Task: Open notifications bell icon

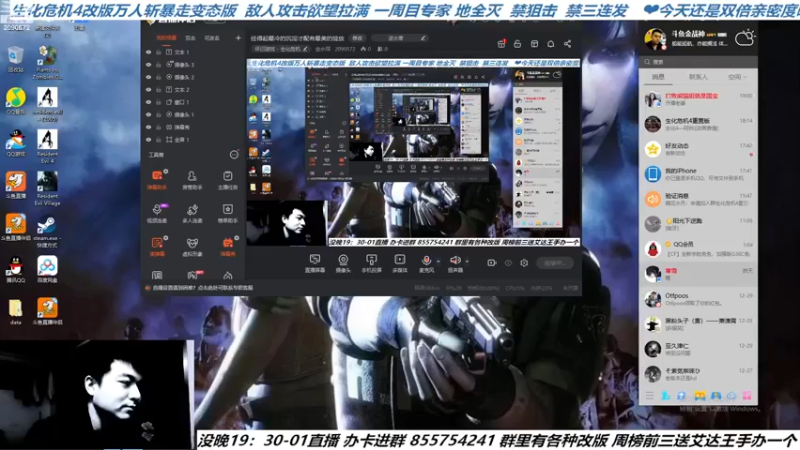Action: coord(551,44)
